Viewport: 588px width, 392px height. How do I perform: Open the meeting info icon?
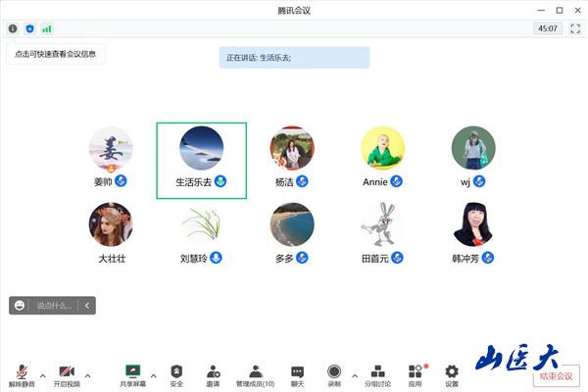coord(13,28)
